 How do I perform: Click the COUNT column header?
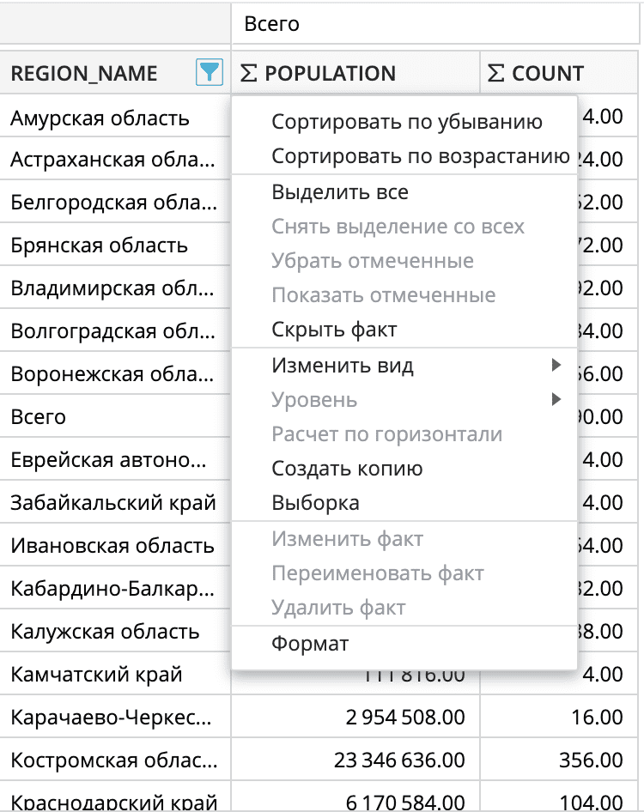548,74
